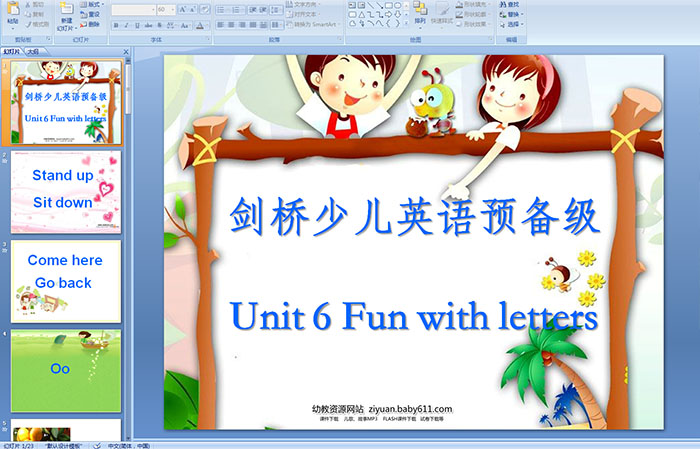Image resolution: width=700 pixels, height=449 pixels.
Task: Increase the paragraph indent level
Action: coord(262,9)
